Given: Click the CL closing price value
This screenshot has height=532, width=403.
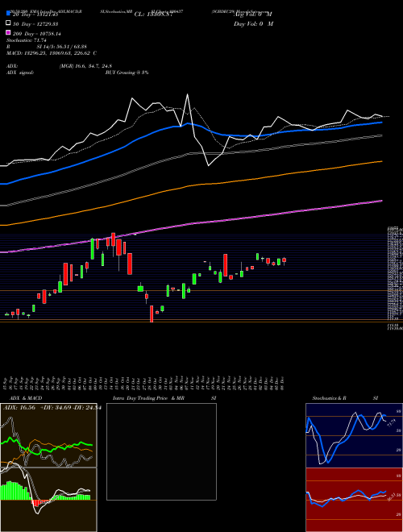Looking at the screenshot, I should point(154,15).
